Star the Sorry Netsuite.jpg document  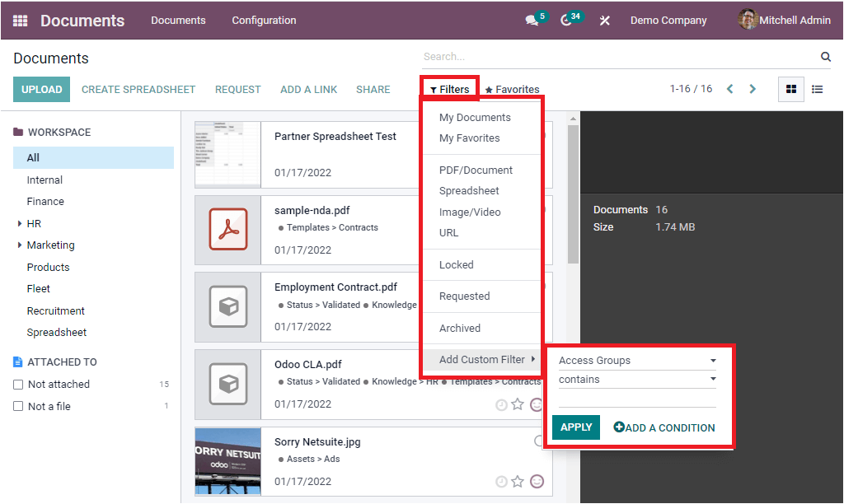(518, 482)
